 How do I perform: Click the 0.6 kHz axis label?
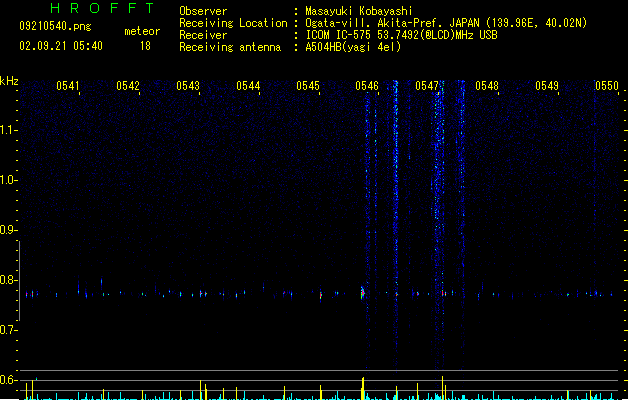8,380
